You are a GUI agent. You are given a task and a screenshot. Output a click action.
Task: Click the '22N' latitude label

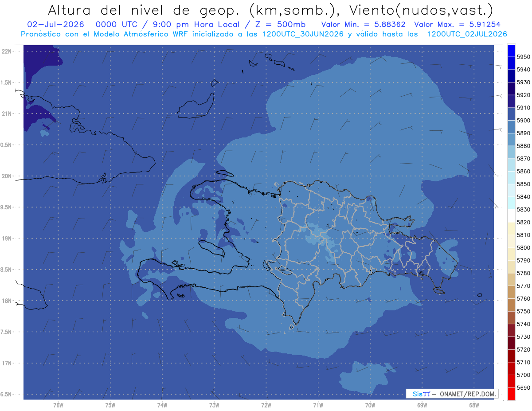7,51
